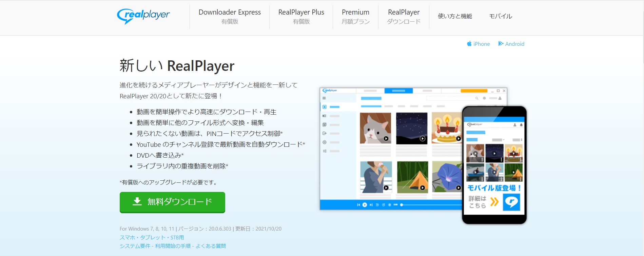Click the bell icon on the phone screen
The image size is (644, 256).
(521, 125)
